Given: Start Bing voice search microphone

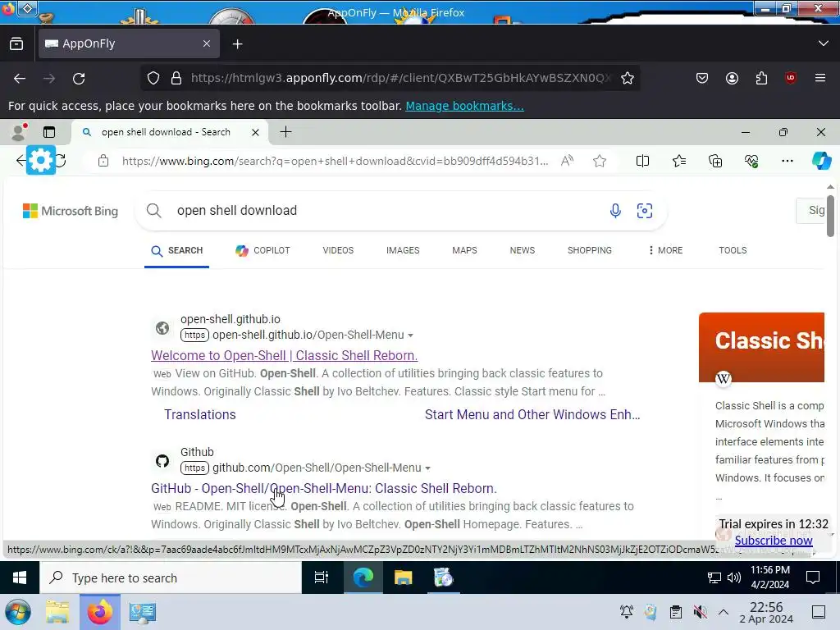Looking at the screenshot, I should tap(615, 211).
